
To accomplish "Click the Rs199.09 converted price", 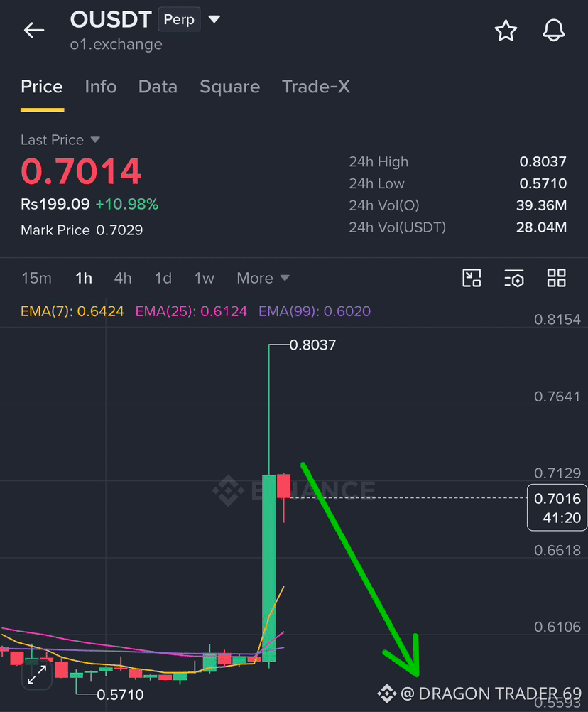I will tap(55, 205).
